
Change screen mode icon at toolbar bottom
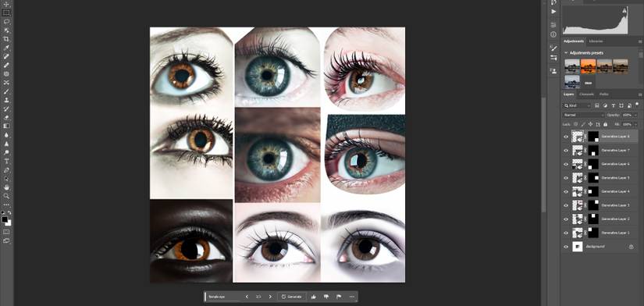point(6,240)
